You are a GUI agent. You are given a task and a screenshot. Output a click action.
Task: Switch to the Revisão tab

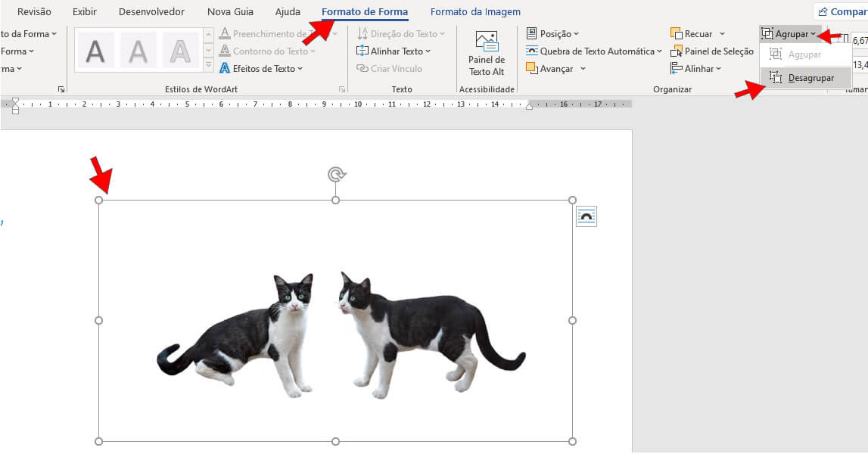click(34, 11)
